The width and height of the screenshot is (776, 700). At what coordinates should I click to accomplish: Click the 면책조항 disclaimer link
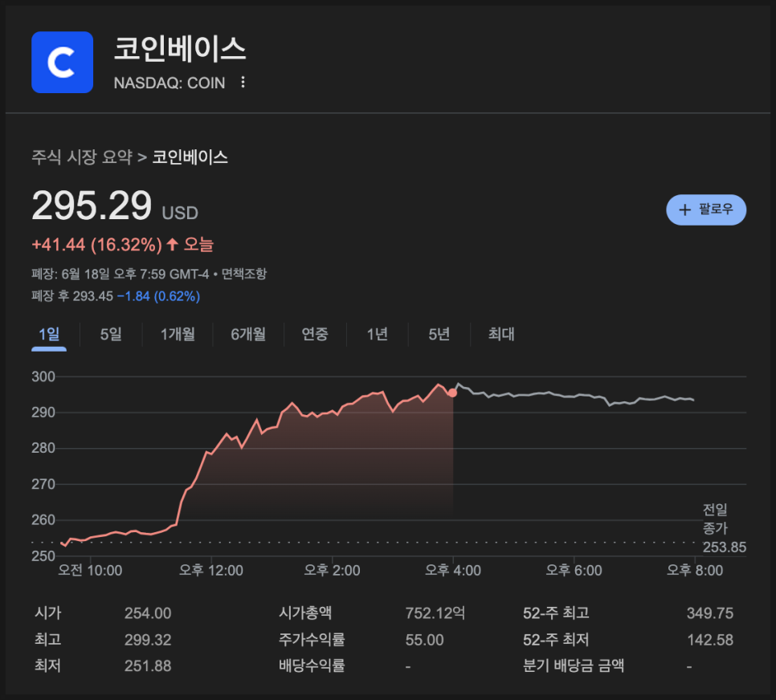click(x=244, y=274)
